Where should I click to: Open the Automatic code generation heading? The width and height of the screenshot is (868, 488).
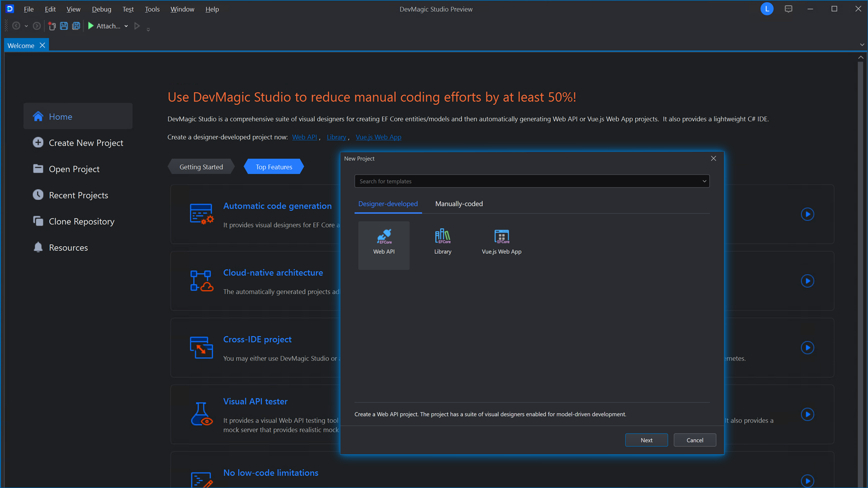[277, 206]
